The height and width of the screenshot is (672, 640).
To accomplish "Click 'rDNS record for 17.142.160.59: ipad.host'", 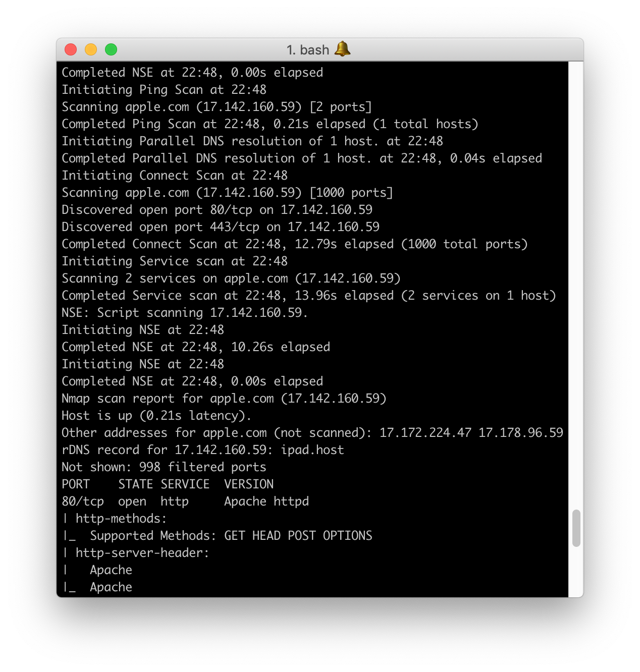I will click(203, 450).
